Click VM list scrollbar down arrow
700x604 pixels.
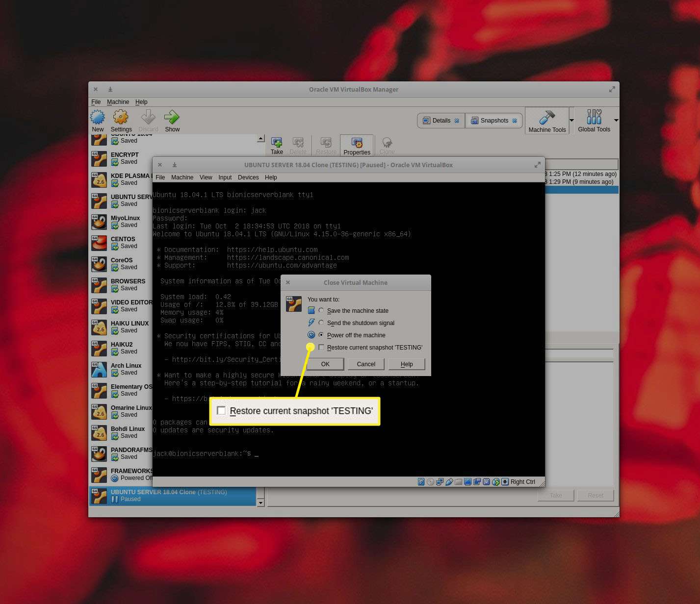pyautogui.click(x=260, y=503)
